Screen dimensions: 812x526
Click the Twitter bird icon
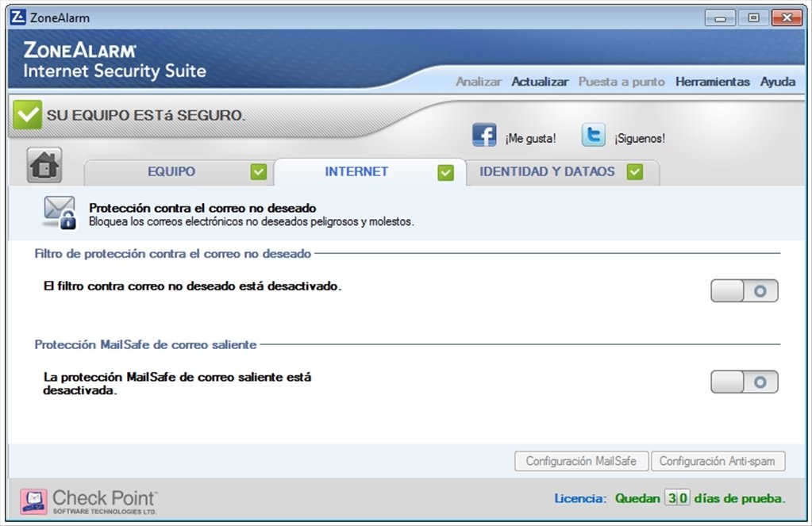point(594,135)
